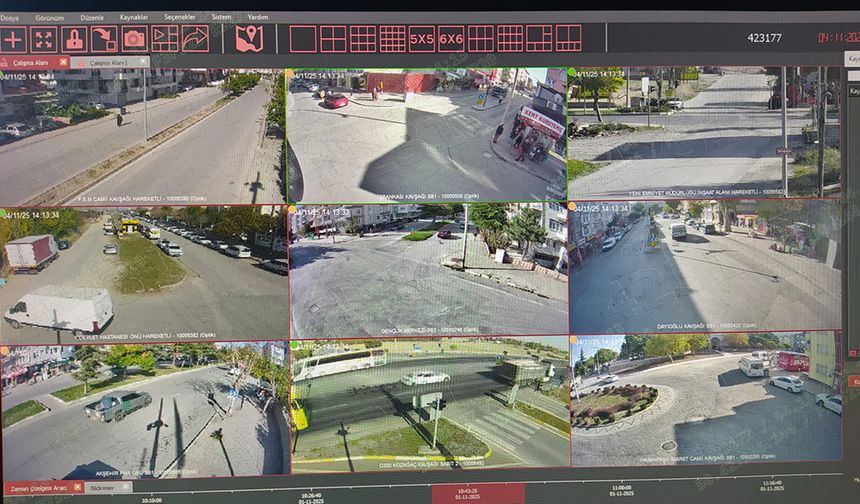Open the Düzenle menu
The height and width of the screenshot is (504, 860).
(92, 18)
